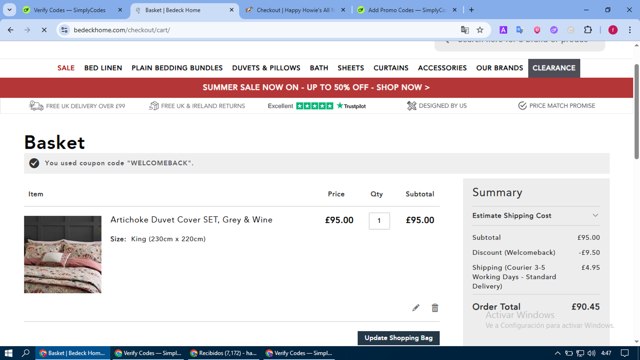This screenshot has height=360, width=640.
Task: Open the Windows Start menu
Action: (x=9, y=353)
